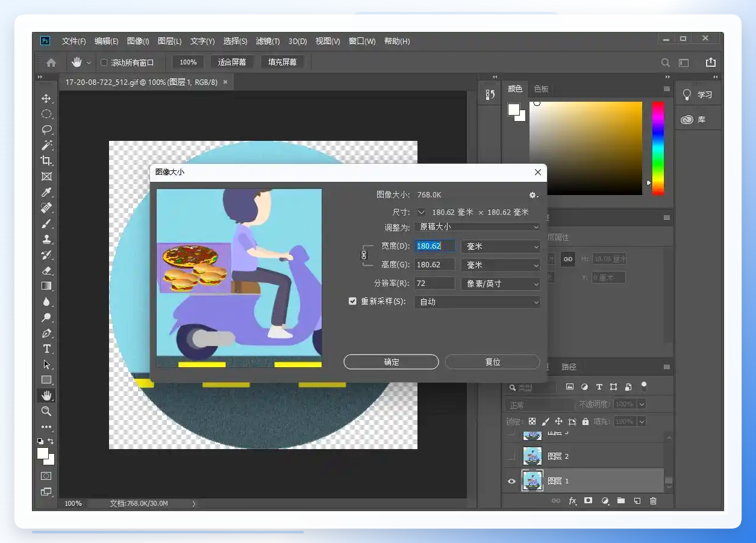
Task: Open the height unit 毫米 dropdown
Action: pyautogui.click(x=501, y=265)
